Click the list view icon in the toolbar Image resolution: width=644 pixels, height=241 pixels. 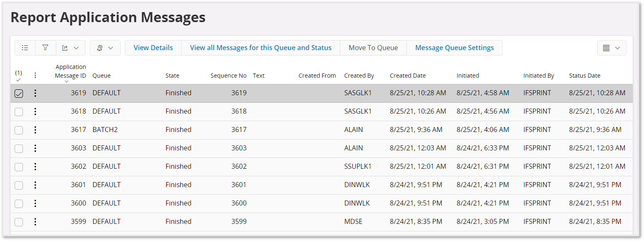point(25,48)
